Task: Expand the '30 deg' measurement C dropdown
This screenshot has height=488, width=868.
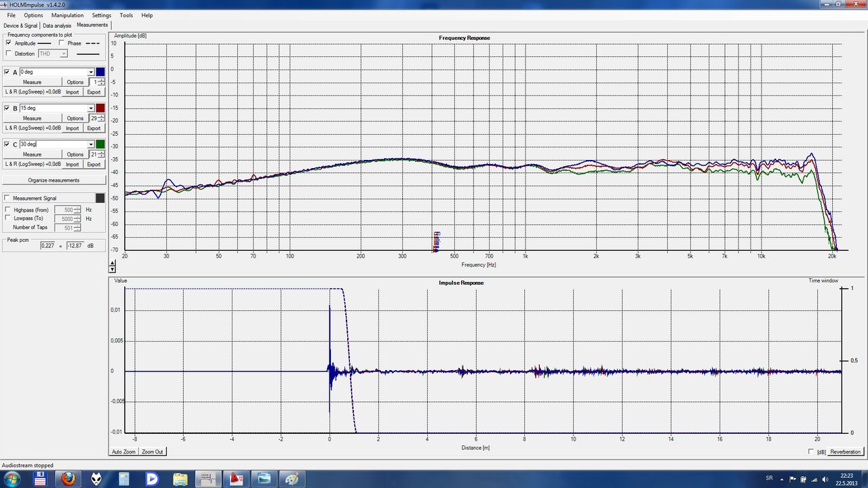Action: click(91, 144)
